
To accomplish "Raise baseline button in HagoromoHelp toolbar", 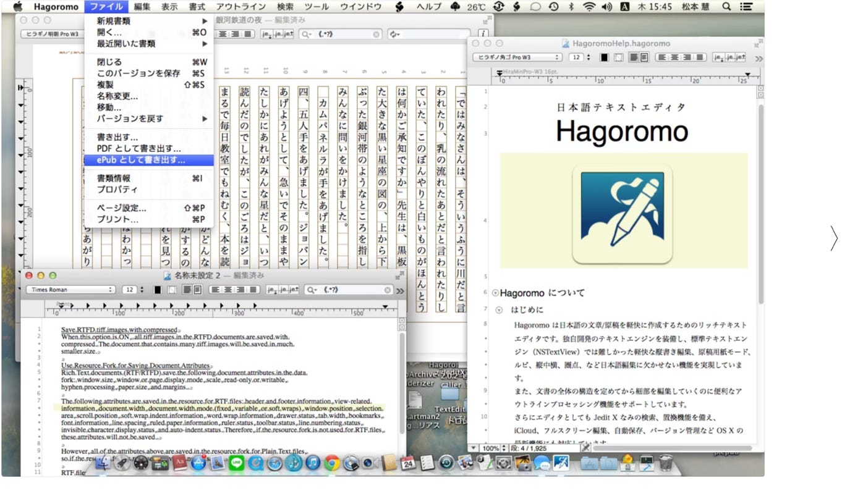I will coord(741,57).
